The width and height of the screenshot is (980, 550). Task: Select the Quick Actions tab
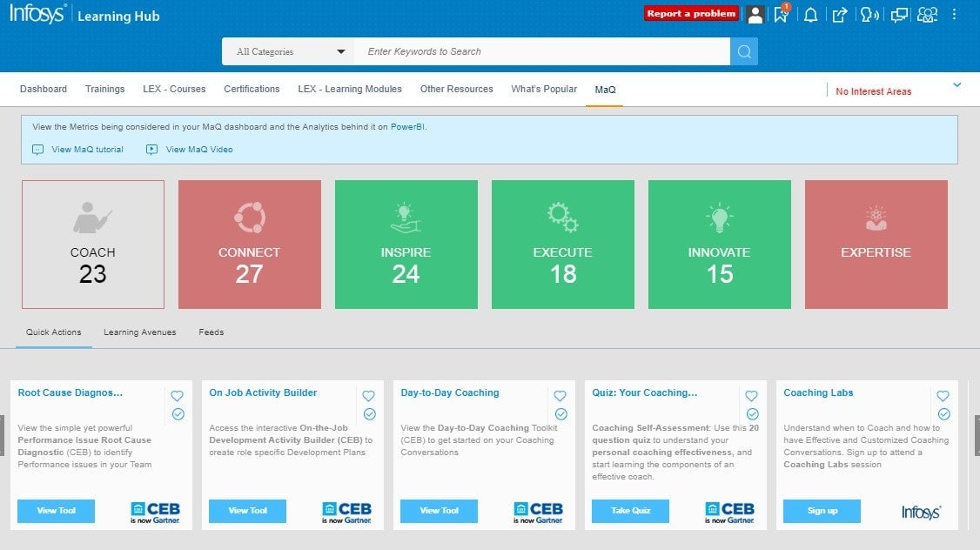(54, 332)
